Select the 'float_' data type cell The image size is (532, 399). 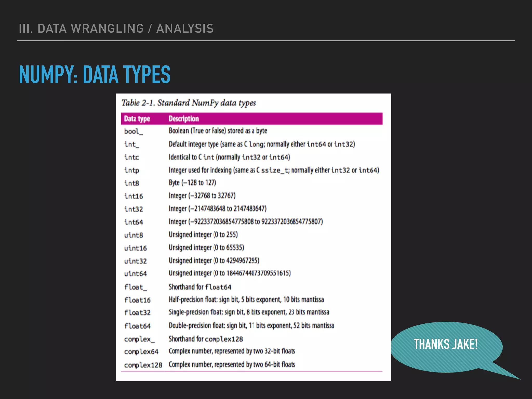(135, 287)
